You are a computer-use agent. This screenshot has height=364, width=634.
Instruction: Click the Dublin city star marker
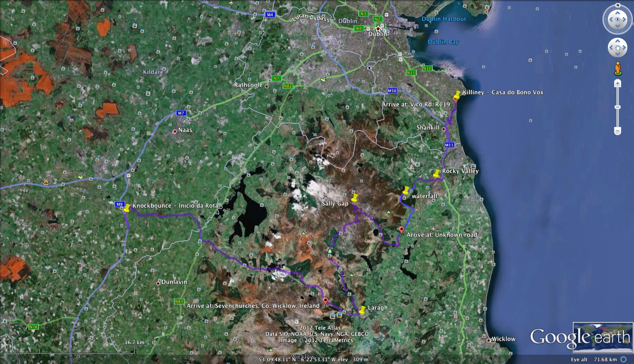[x=377, y=29]
